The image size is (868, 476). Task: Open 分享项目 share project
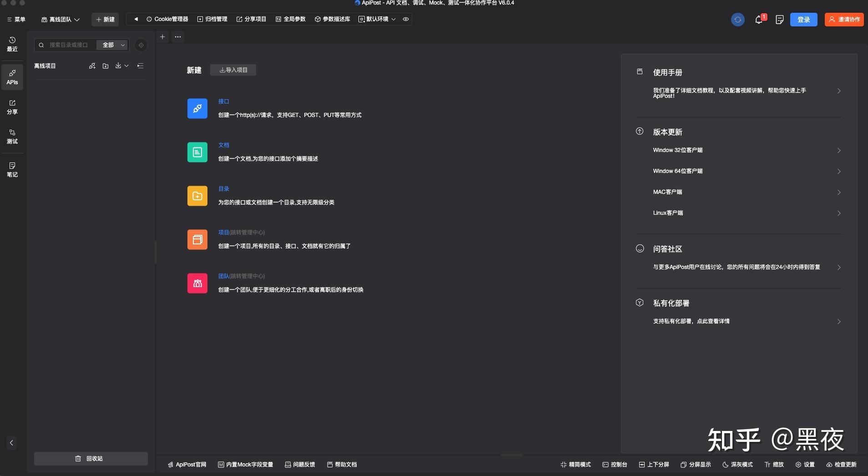click(x=252, y=19)
